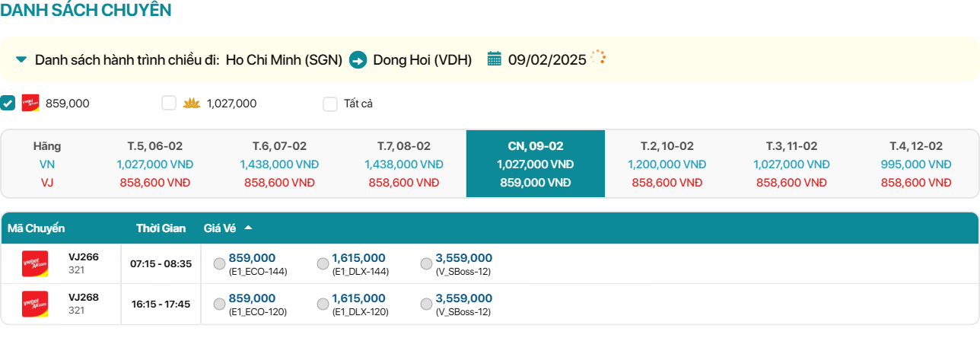Sort by the Giá Vé column arrow
The image size is (980, 338).
pos(248,228)
